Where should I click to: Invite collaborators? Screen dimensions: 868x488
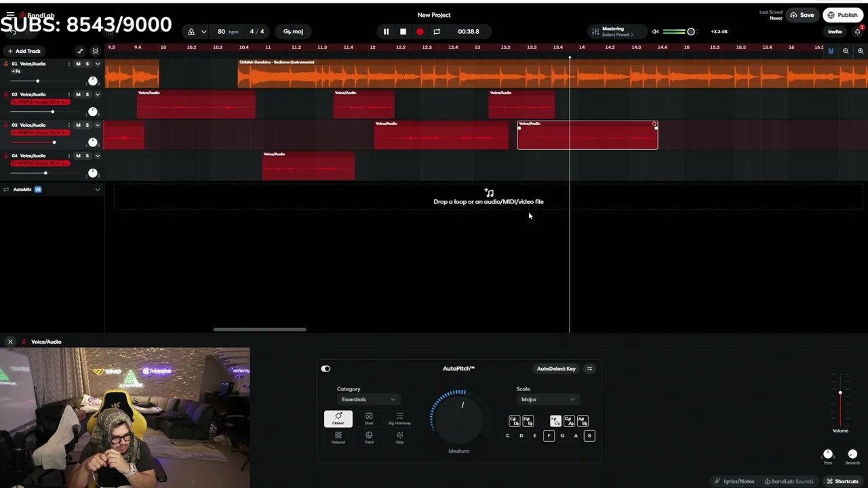point(835,32)
